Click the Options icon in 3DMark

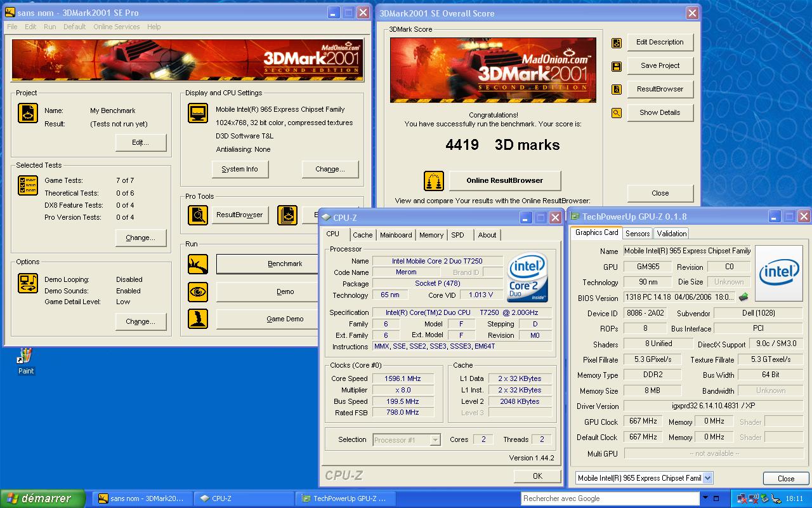(28, 283)
